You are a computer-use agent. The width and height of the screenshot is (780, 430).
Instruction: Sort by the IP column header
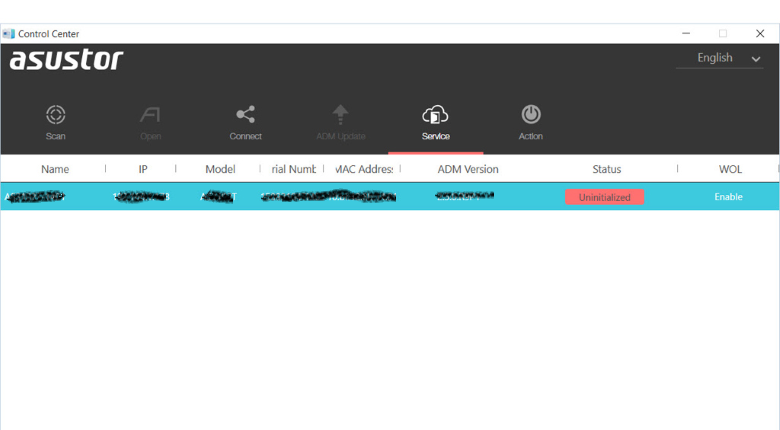pos(143,169)
